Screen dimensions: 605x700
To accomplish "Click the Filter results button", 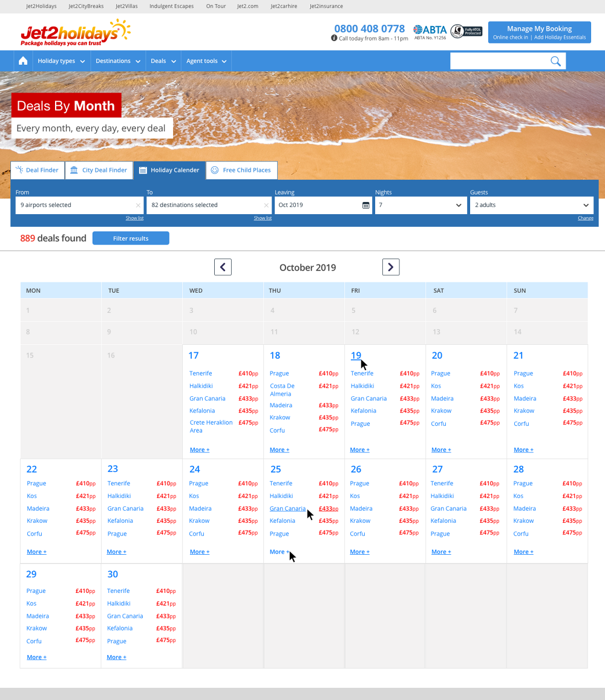I will (131, 238).
